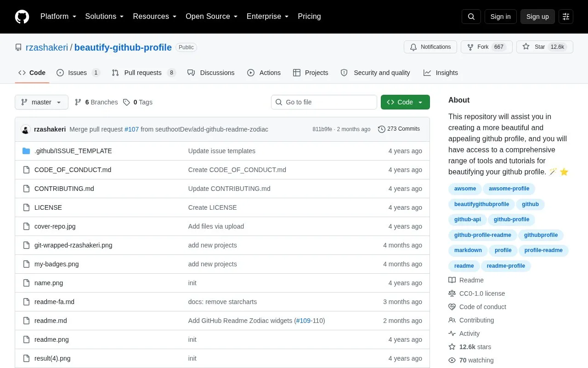Click the GitHub logo icon
Viewport: 588px width, 368px height.
coord(22,17)
